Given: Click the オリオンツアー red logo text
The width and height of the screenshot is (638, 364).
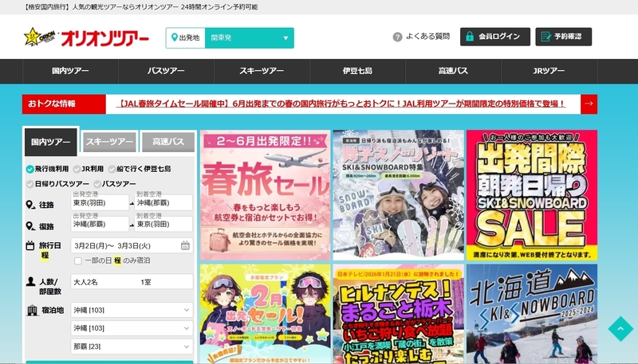Looking at the screenshot, I should 105,38.
